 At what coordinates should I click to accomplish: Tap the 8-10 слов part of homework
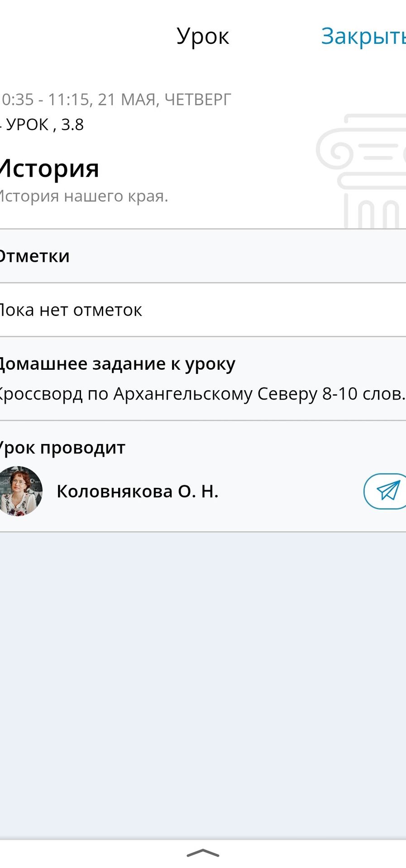point(363,394)
